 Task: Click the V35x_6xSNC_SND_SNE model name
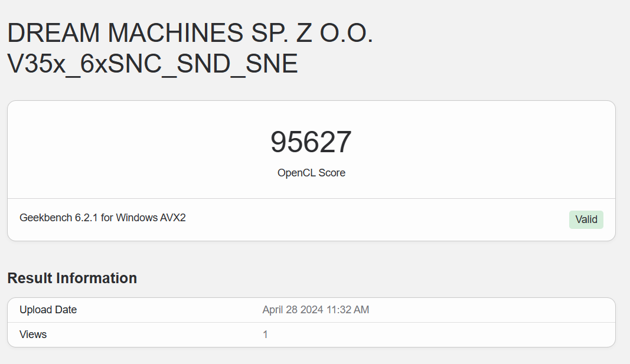[x=152, y=64]
